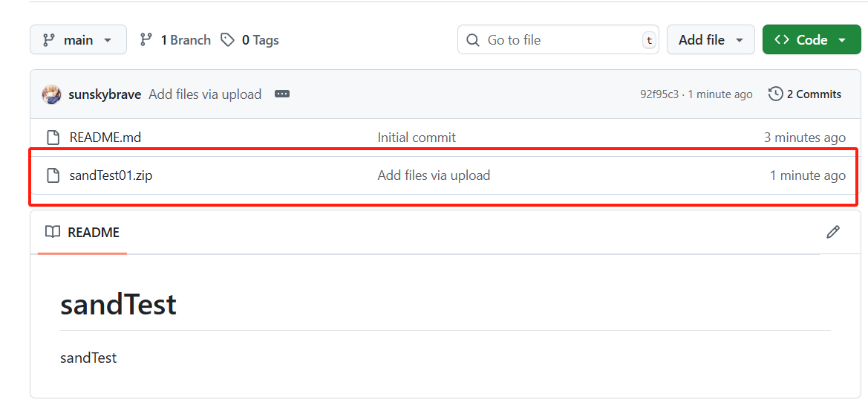This screenshot has width=868, height=420.
Task: Open the Initial commit message link
Action: [417, 138]
